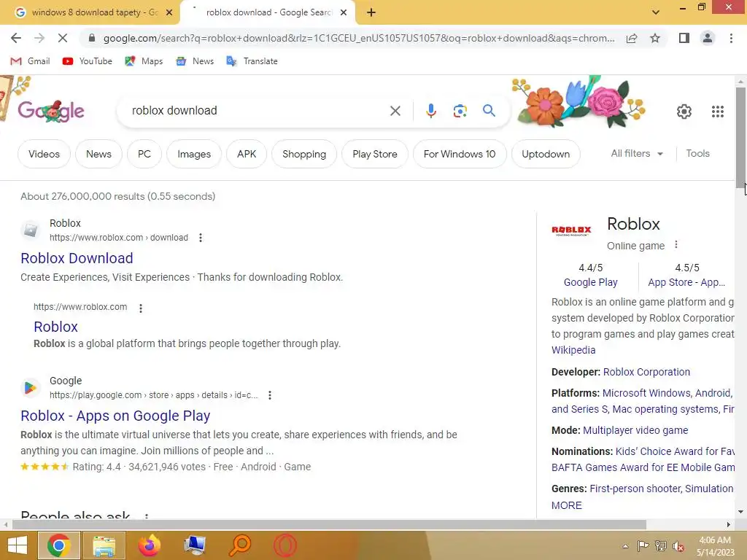Open Chrome's three-dot menu
The image size is (747, 560).
click(731, 38)
